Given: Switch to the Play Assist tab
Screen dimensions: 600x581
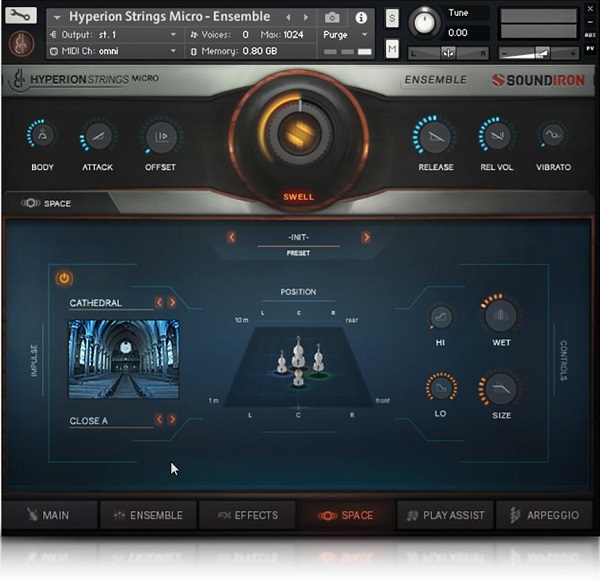Looking at the screenshot, I should click(445, 515).
